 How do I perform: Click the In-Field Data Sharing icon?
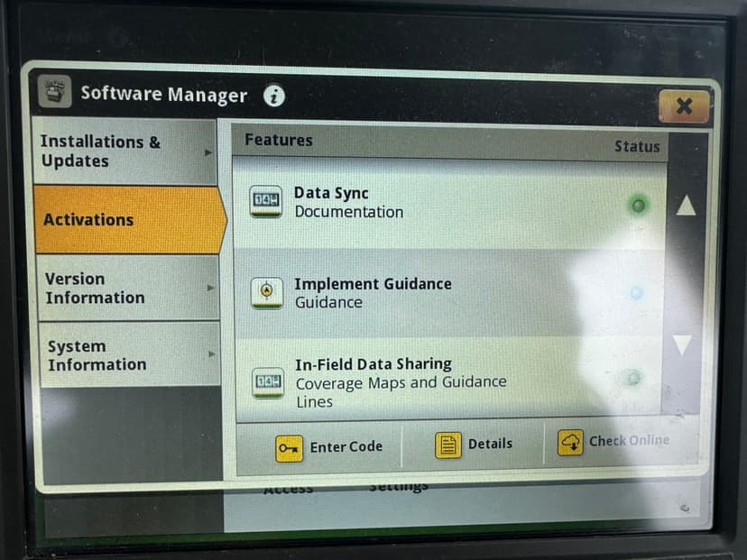[267, 383]
